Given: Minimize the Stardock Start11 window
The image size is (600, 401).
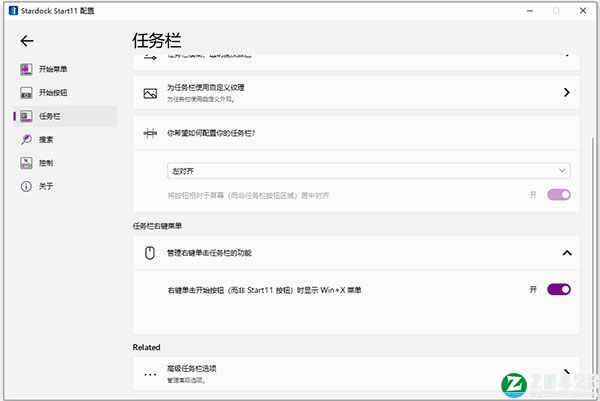Looking at the screenshot, I should pyautogui.click(x=530, y=11).
